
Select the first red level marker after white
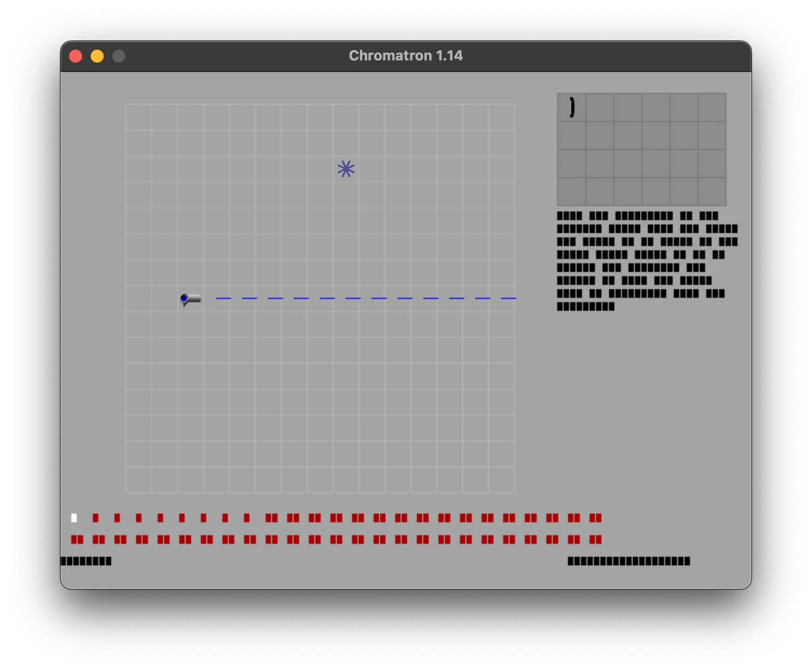96,518
